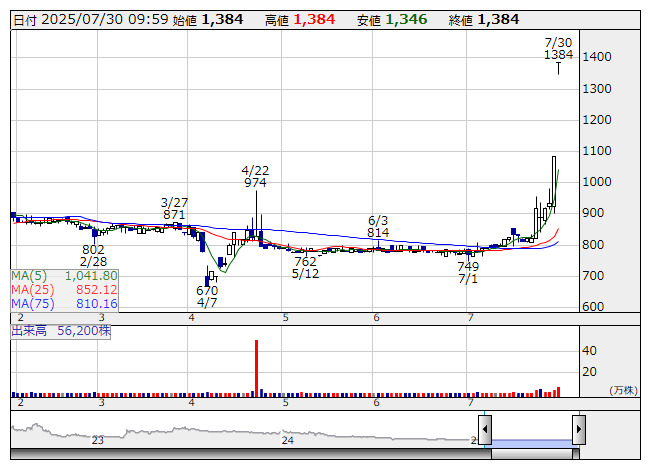The image size is (653, 470).
Task: Click the 7/1 low label of 749
Action: 468,273
